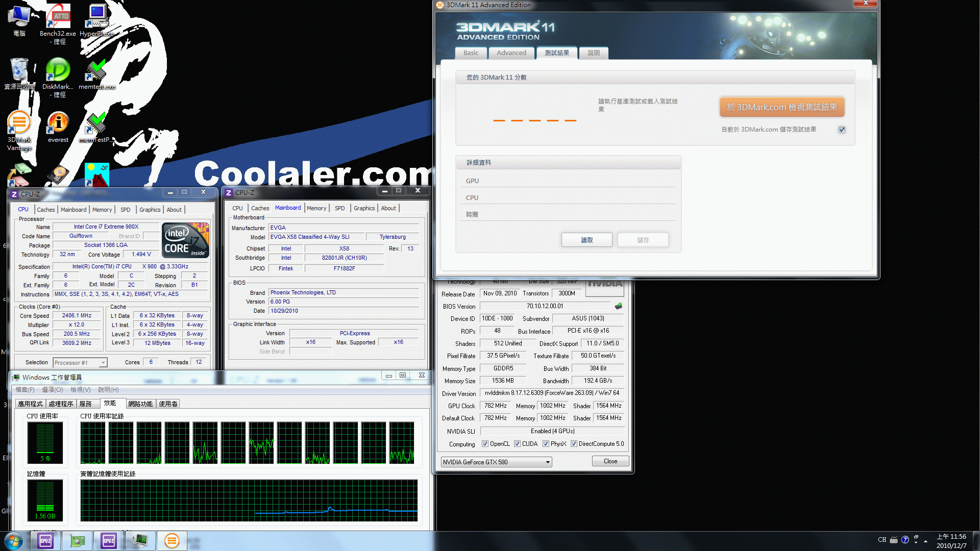The image size is (980, 551).
Task: Click the CPU-Z processor tab
Action: 24,209
